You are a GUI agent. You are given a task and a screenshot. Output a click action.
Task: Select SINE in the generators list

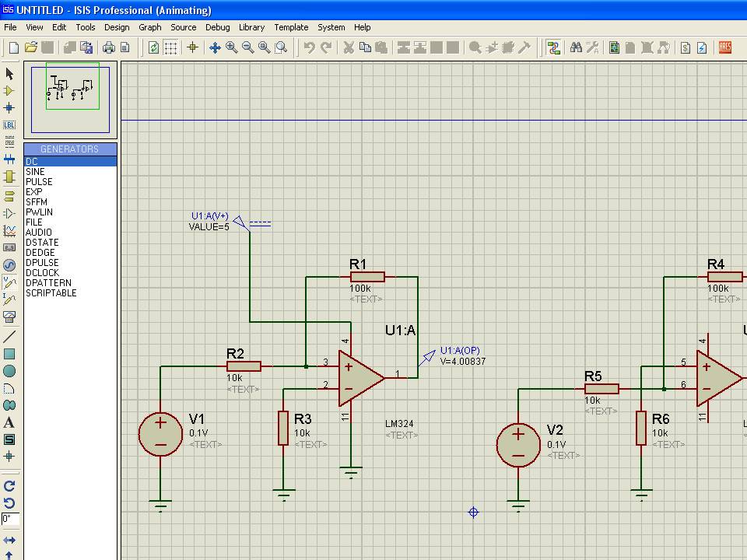(x=35, y=172)
